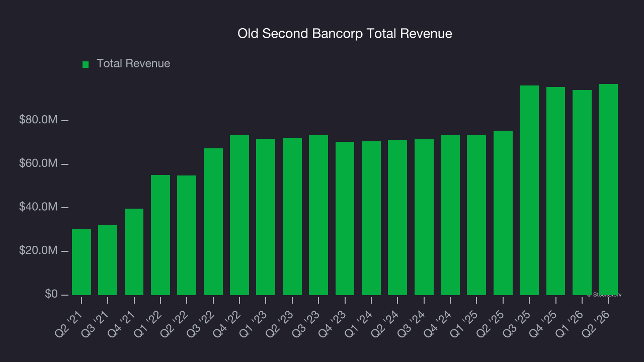Click the $20.0M y-axis label

(x=38, y=251)
